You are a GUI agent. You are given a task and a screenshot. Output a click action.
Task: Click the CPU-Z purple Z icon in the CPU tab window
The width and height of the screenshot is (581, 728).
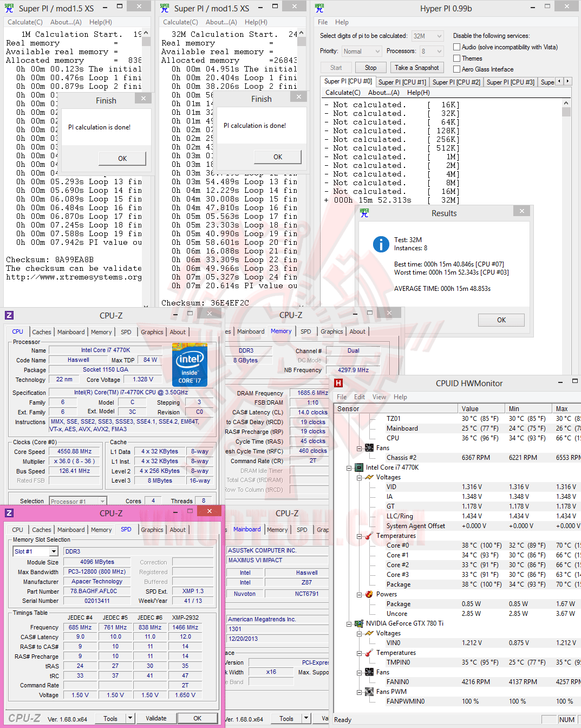[x=9, y=315]
